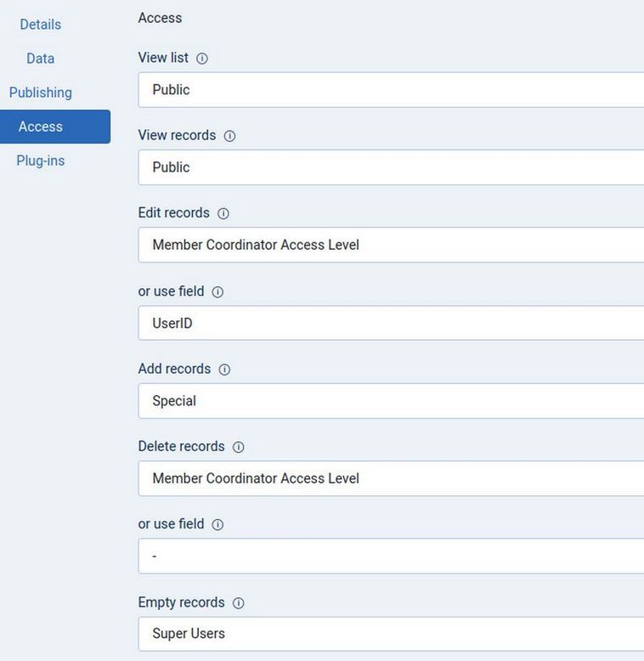Expand the Edit records access level dropdown

point(391,245)
